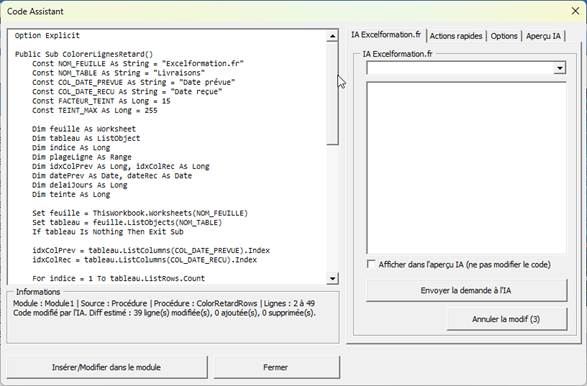Click the 'Const COL_DATE_PREVUE' line
This screenshot has width=587, height=386.
134,82
